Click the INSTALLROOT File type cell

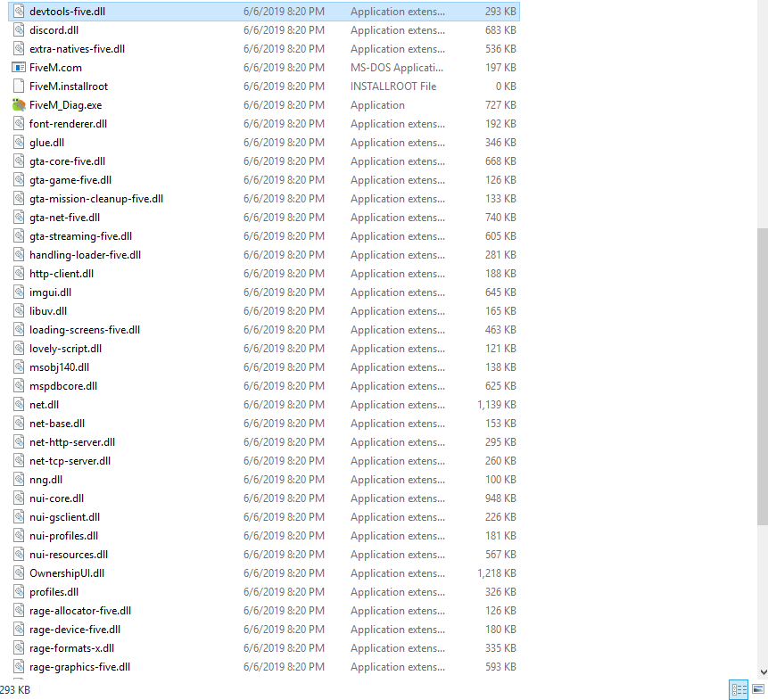click(393, 86)
